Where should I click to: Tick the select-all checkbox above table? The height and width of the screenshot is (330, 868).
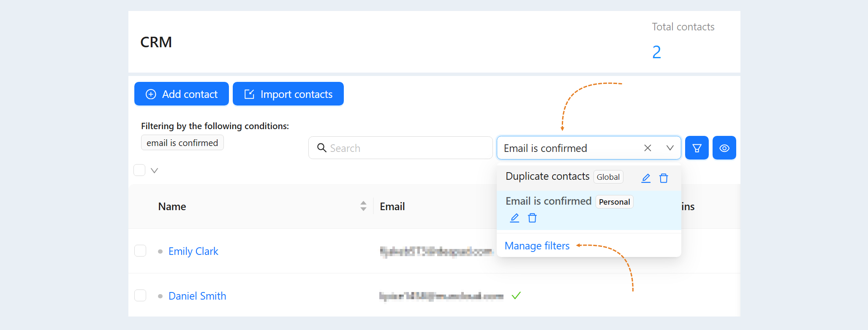tap(139, 170)
